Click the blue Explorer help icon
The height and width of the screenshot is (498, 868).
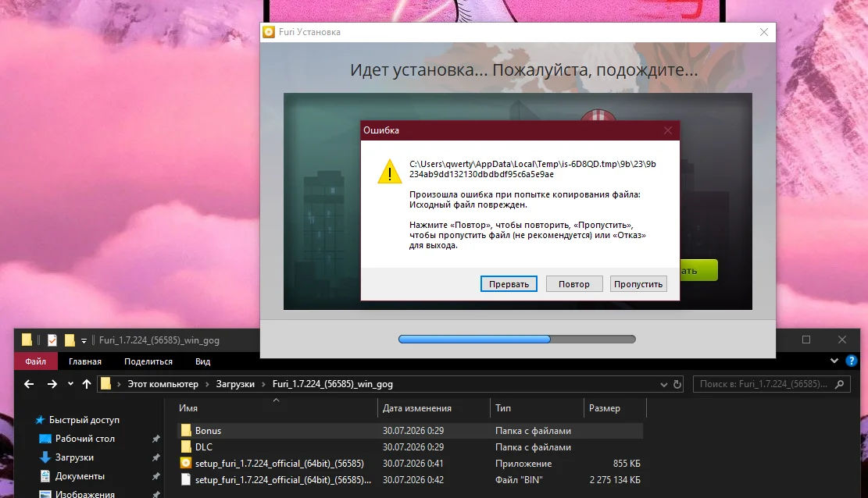coord(852,361)
